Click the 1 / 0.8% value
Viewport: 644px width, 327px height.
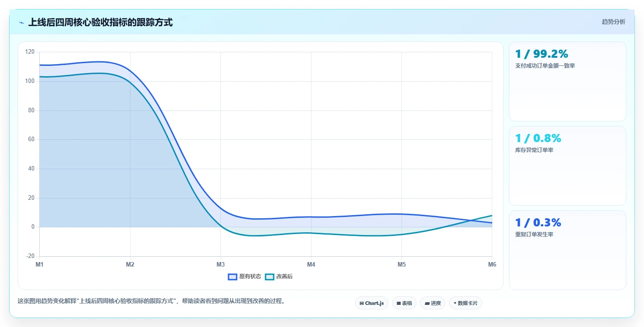538,138
